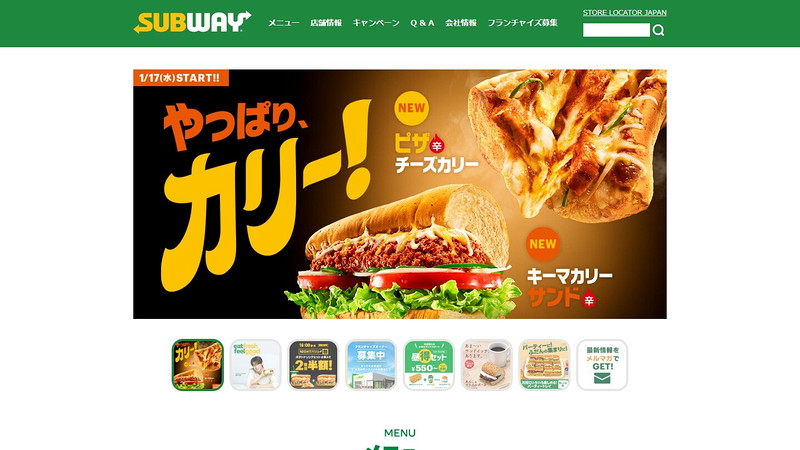
Task: Select the 2個目半額 night deal thumbnail
Action: click(313, 365)
